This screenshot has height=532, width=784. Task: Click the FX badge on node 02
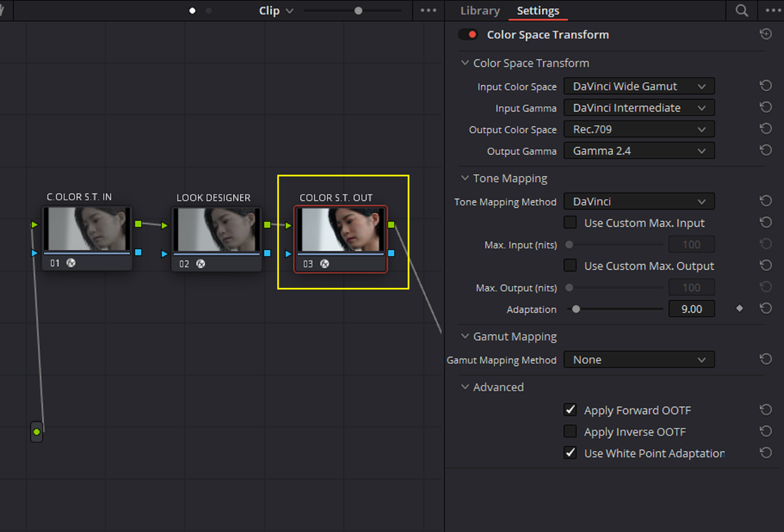200,264
